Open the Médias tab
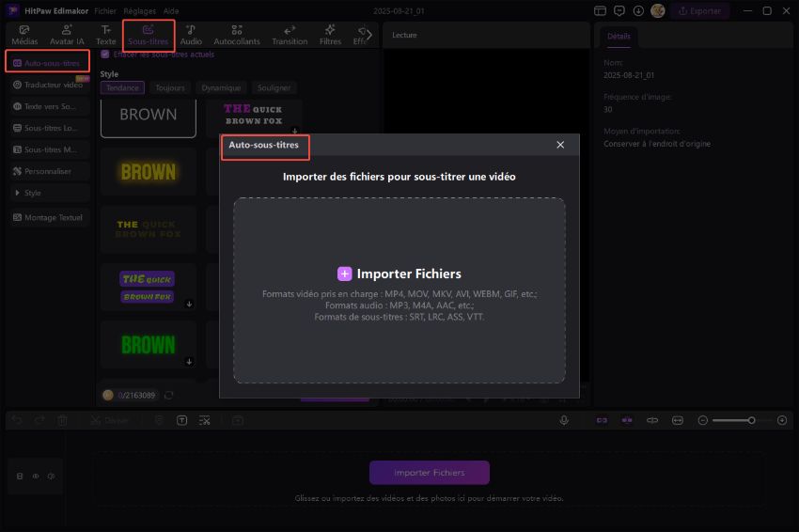Viewport: 799px width, 532px height. [x=24, y=35]
